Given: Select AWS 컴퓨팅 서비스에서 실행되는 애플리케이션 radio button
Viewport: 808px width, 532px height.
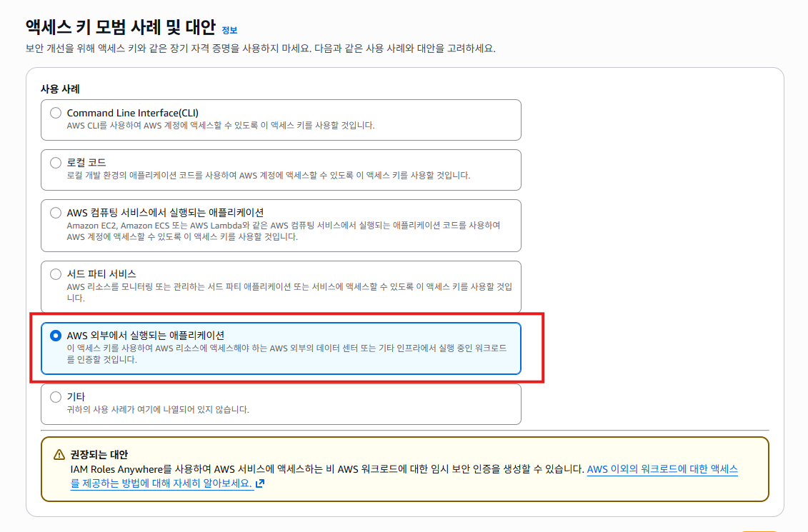Looking at the screenshot, I should pos(56,213).
